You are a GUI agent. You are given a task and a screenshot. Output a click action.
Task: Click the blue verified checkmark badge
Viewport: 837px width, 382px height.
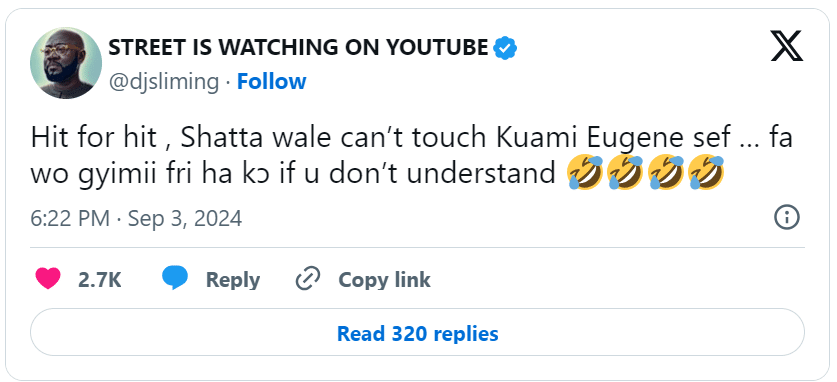click(504, 48)
